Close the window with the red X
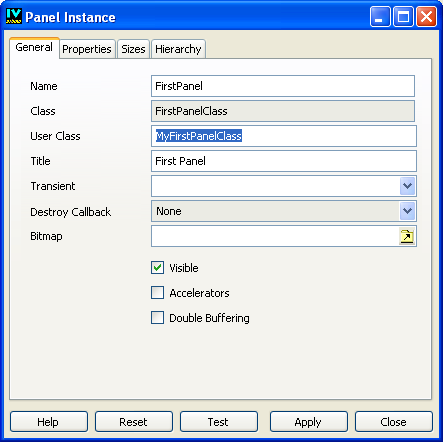 pos(426,16)
